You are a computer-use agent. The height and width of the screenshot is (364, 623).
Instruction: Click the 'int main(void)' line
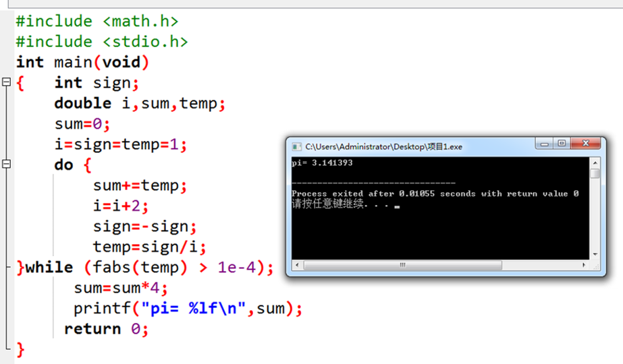coord(82,62)
